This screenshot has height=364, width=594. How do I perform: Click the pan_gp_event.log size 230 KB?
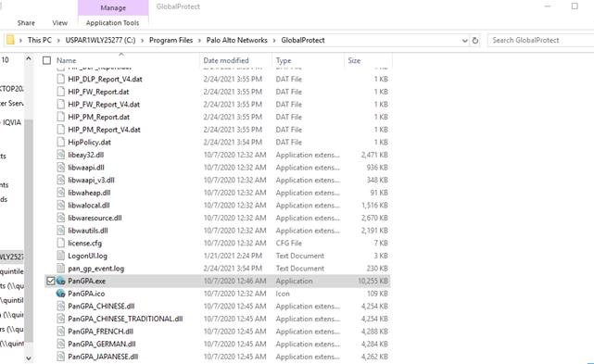click(x=377, y=269)
